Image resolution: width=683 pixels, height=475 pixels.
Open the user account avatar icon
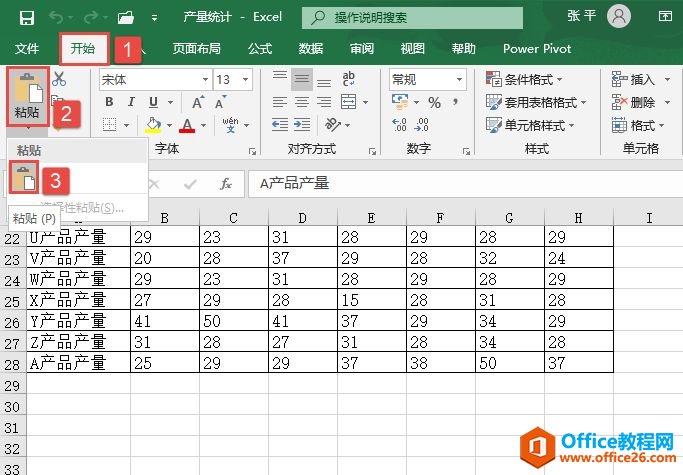(x=619, y=17)
